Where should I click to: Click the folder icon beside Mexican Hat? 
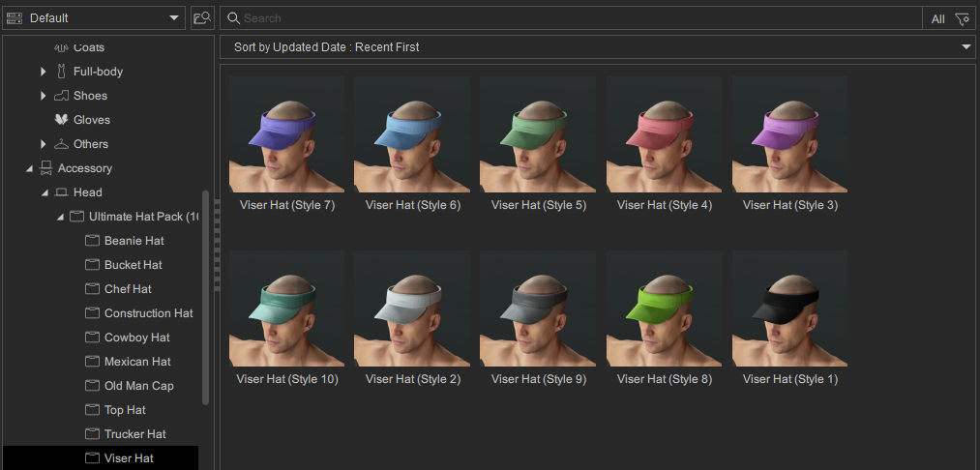tap(93, 362)
